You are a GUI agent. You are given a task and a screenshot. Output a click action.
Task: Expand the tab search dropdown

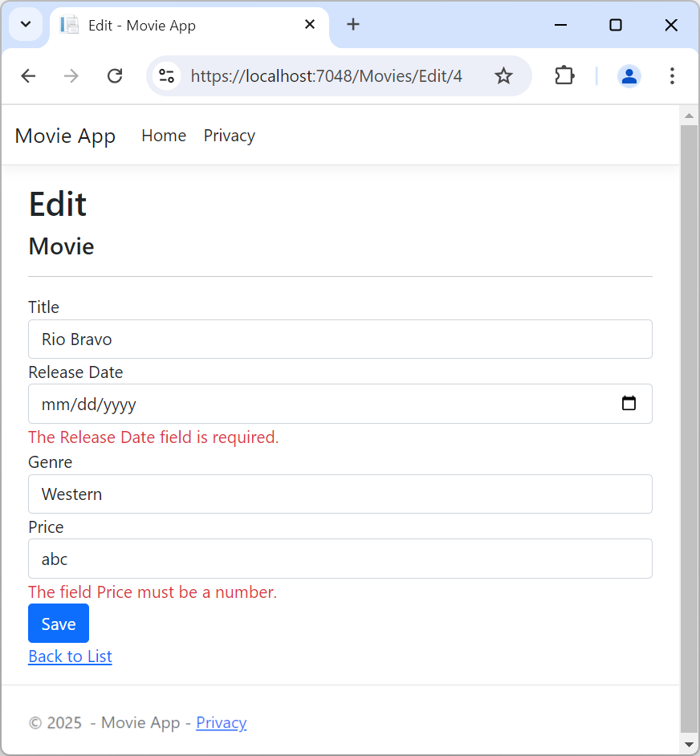(26, 25)
